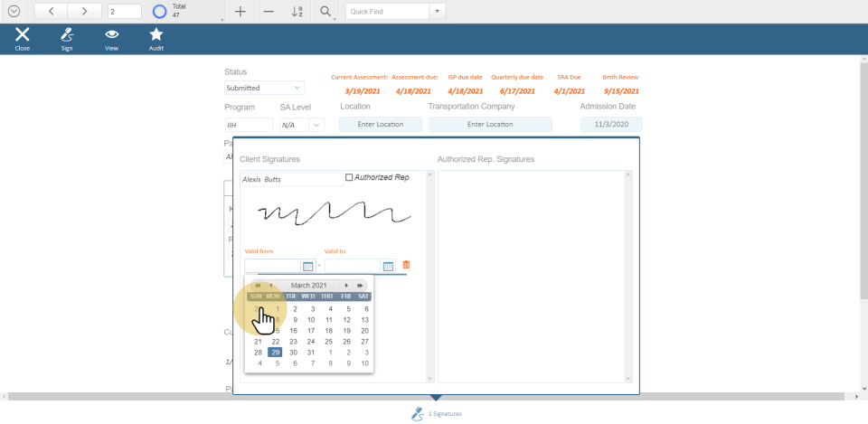868x424 pixels.
Task: Select March 15 in the calendar
Action: 276,331
